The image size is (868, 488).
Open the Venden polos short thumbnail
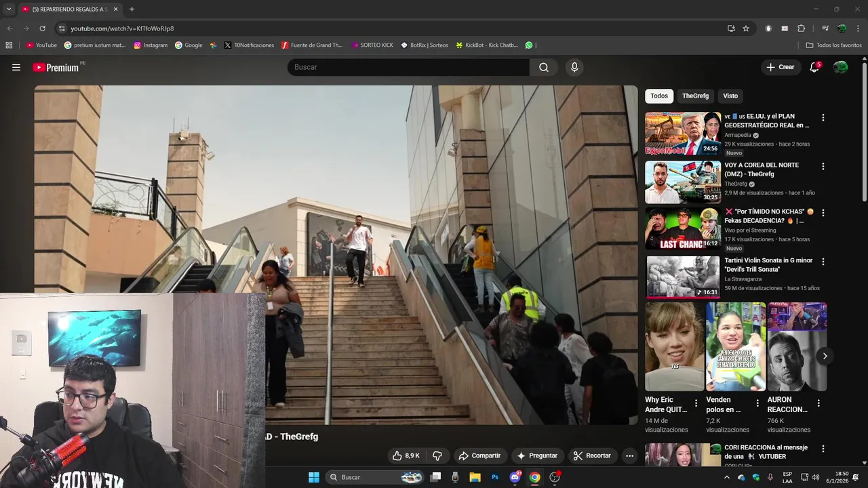[736, 347]
